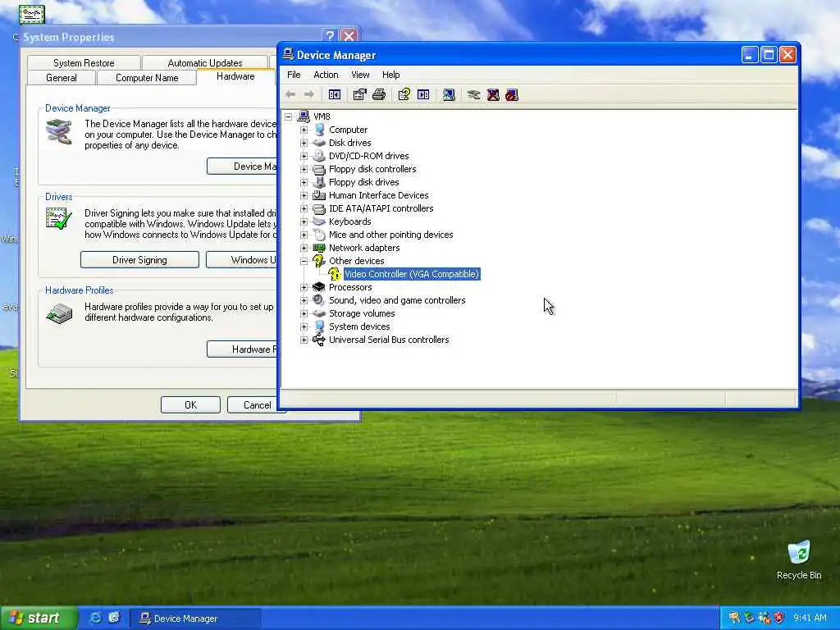Expand the Keyboards category

(304, 221)
